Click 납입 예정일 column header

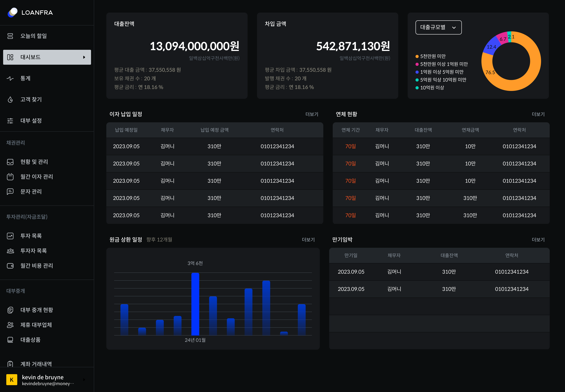pyautogui.click(x=126, y=130)
